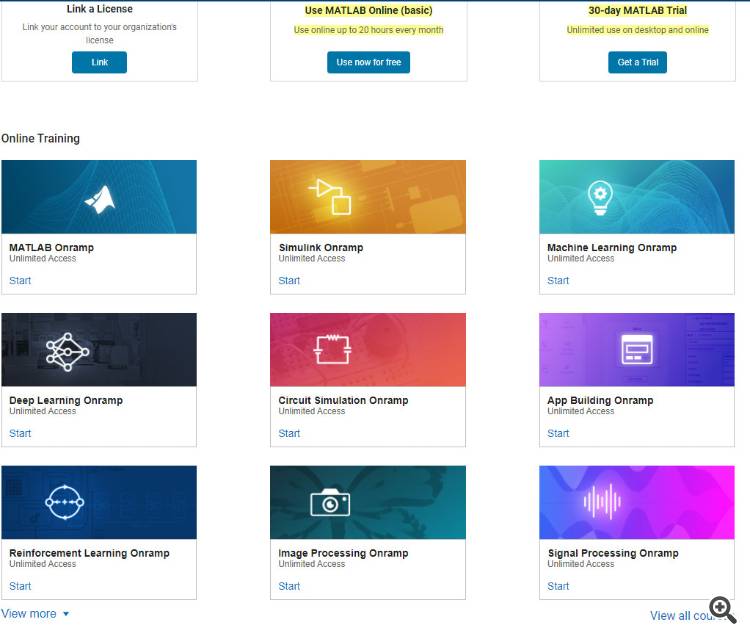Click the app window icon for App Building
Image resolution: width=750 pixels, height=636 pixels.
tap(637, 350)
